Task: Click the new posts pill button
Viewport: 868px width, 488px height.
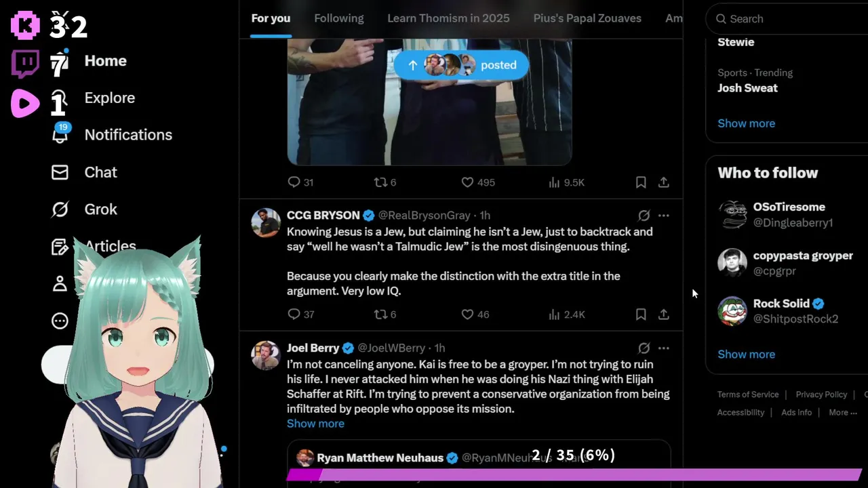Action: coord(461,65)
